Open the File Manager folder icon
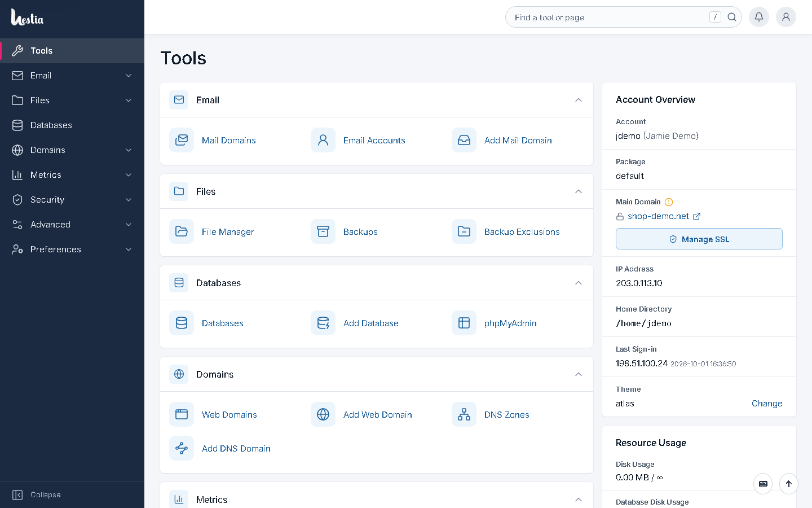 tap(182, 231)
